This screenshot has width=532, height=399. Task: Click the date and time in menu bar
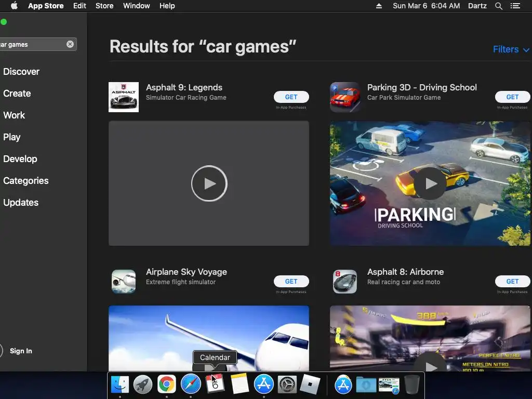(x=427, y=6)
